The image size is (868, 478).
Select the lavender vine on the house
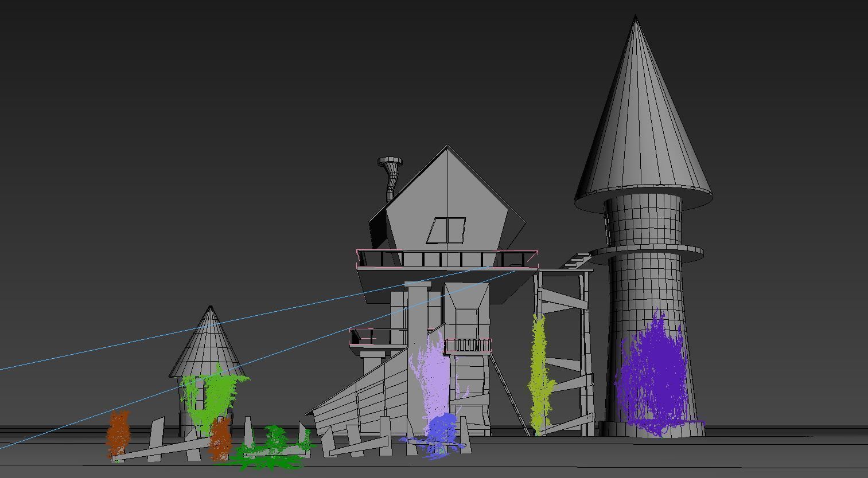coord(433,378)
